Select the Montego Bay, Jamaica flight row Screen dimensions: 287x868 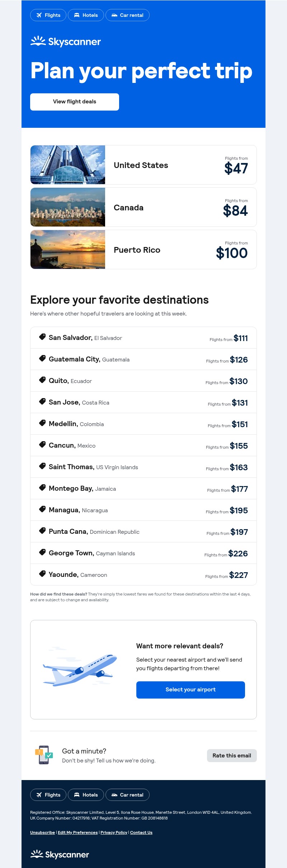[x=143, y=489]
